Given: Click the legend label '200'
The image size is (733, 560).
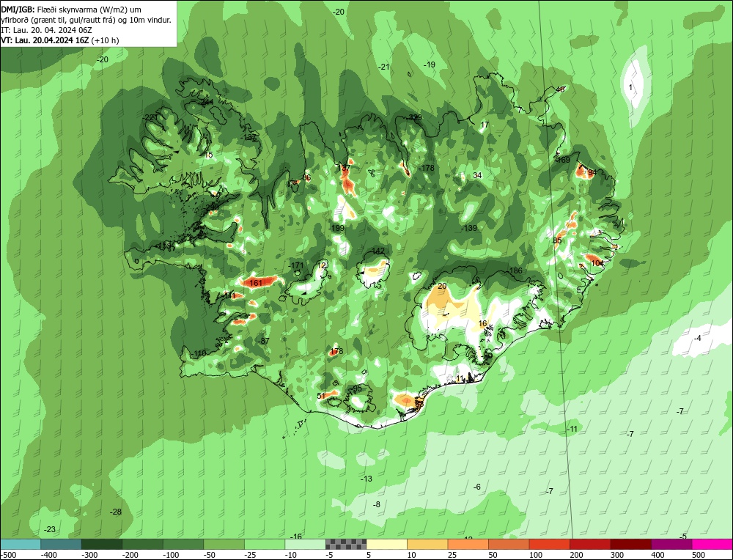Looking at the screenshot, I should pyautogui.click(x=577, y=555).
